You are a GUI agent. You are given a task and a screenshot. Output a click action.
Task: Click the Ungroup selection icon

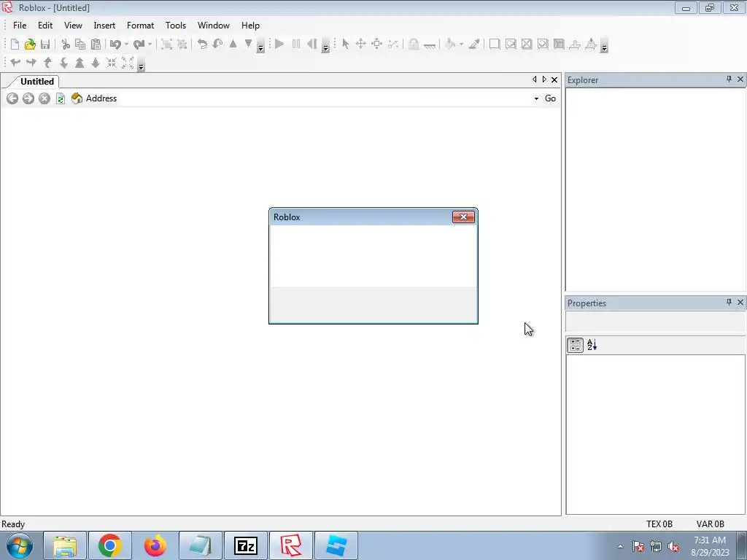[x=182, y=44]
